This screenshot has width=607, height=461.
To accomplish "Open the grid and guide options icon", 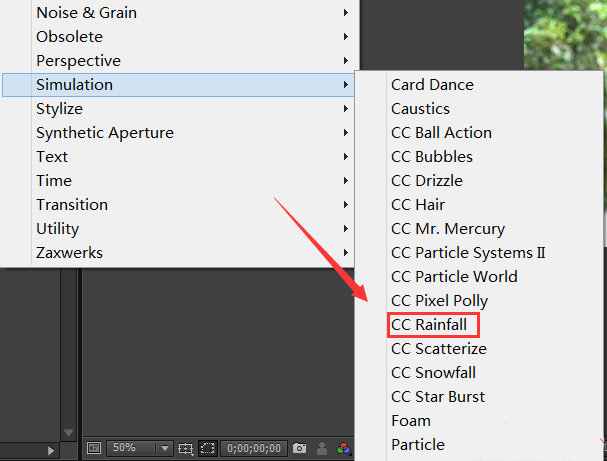I will [x=185, y=449].
